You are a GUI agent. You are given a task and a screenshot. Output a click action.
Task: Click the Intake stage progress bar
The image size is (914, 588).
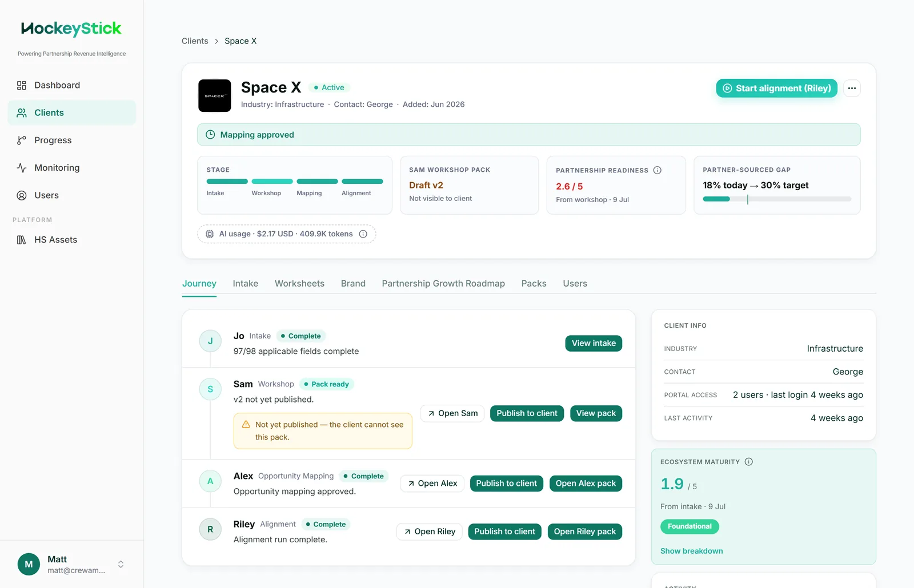click(227, 182)
